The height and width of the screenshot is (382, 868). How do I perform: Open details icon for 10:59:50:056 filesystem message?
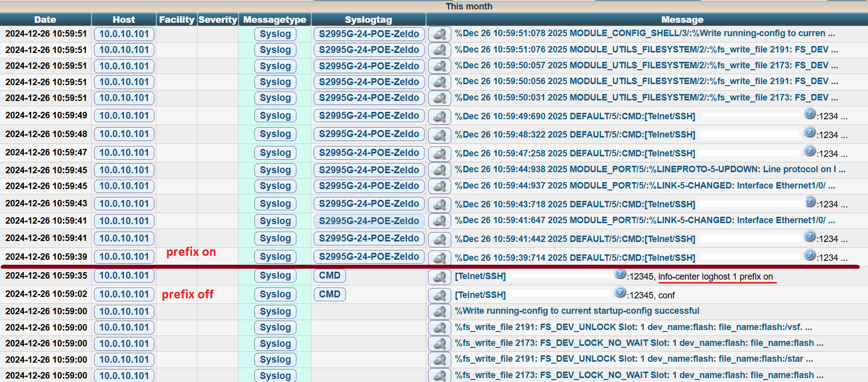pyautogui.click(x=439, y=82)
